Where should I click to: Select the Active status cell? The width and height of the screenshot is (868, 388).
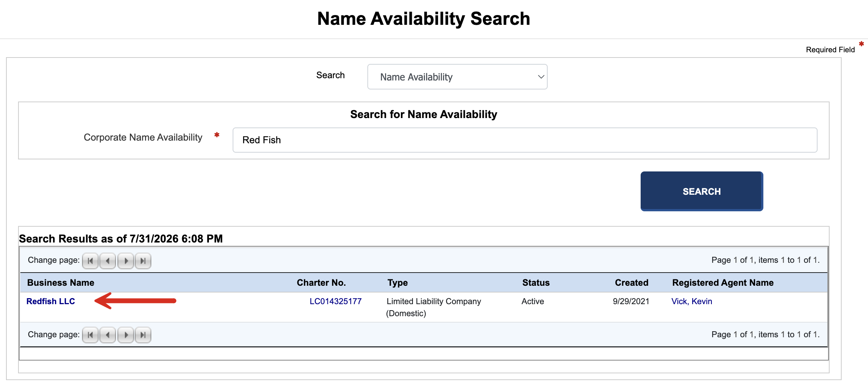(533, 301)
